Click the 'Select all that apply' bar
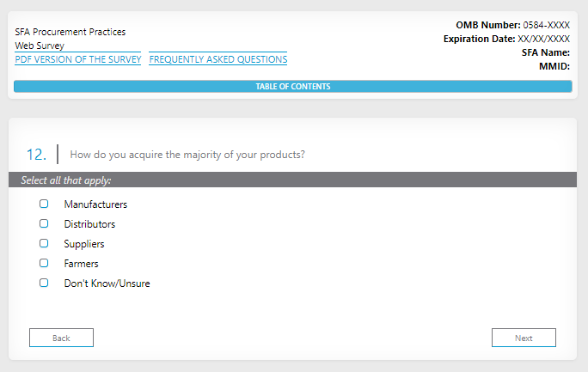Screen dimensions: 588x372 (x=292, y=180)
